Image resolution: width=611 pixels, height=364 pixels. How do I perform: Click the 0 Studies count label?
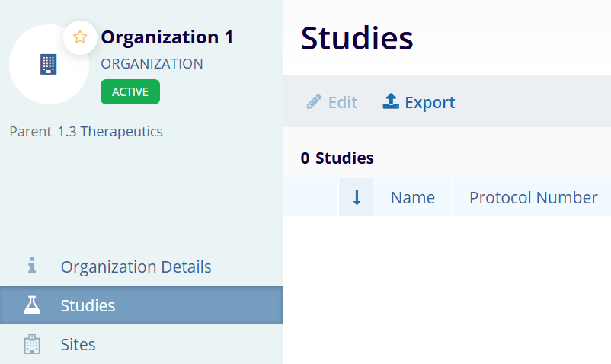[x=337, y=158]
